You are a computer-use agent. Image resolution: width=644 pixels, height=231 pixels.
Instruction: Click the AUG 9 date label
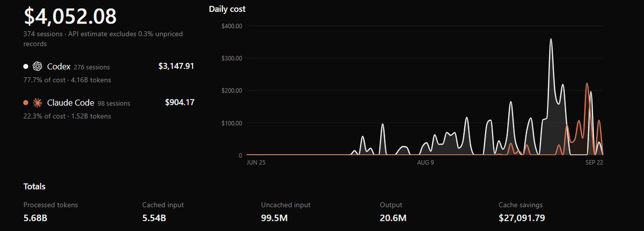[x=425, y=162]
